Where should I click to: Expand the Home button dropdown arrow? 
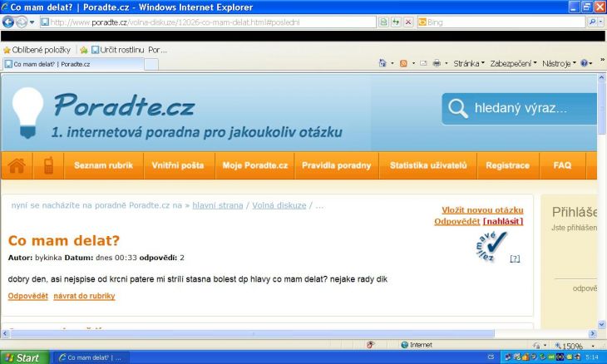pyautogui.click(x=392, y=63)
